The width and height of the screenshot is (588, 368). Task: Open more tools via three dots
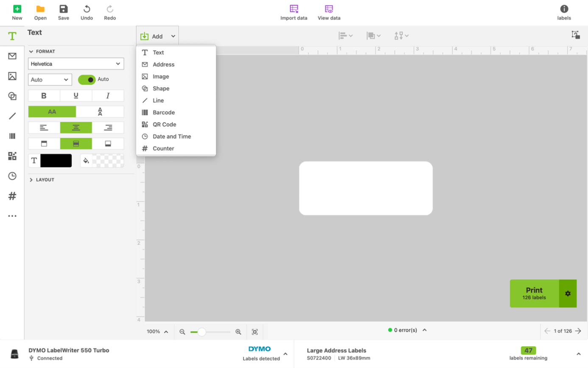pos(12,216)
